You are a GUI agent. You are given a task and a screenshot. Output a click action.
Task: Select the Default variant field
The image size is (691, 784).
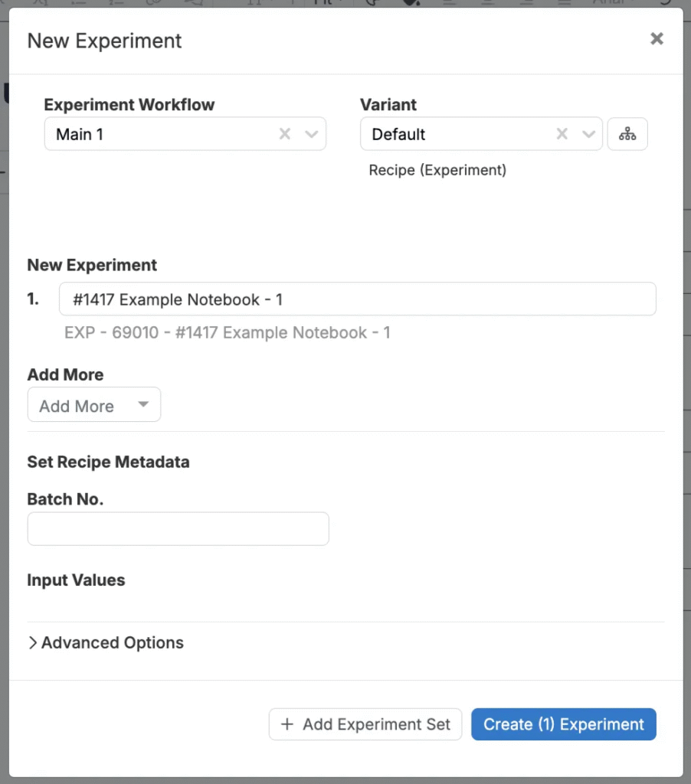[456, 134]
